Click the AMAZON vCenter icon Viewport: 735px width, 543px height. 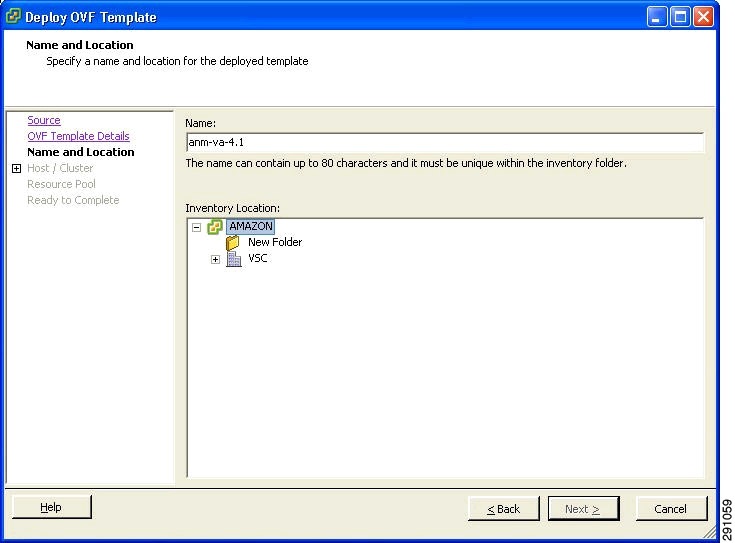pyautogui.click(x=215, y=227)
